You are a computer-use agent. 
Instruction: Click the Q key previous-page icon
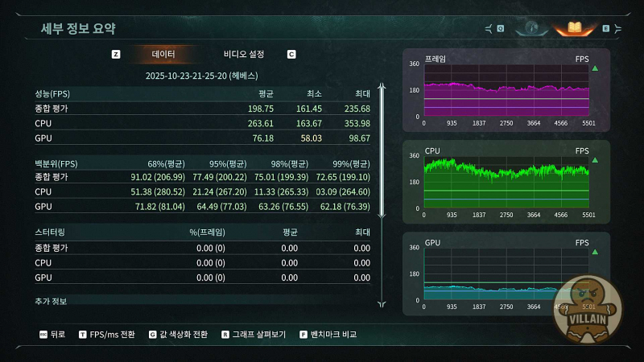pos(500,28)
